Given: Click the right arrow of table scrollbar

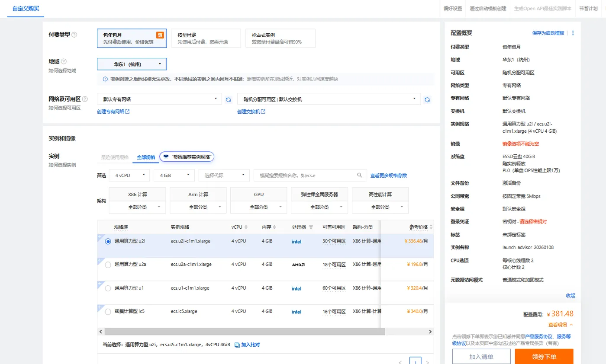Looking at the screenshot, I should point(430,332).
